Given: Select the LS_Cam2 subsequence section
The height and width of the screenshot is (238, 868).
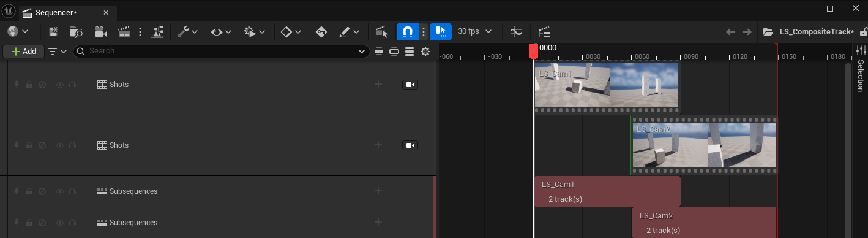Looking at the screenshot, I should tap(704, 223).
